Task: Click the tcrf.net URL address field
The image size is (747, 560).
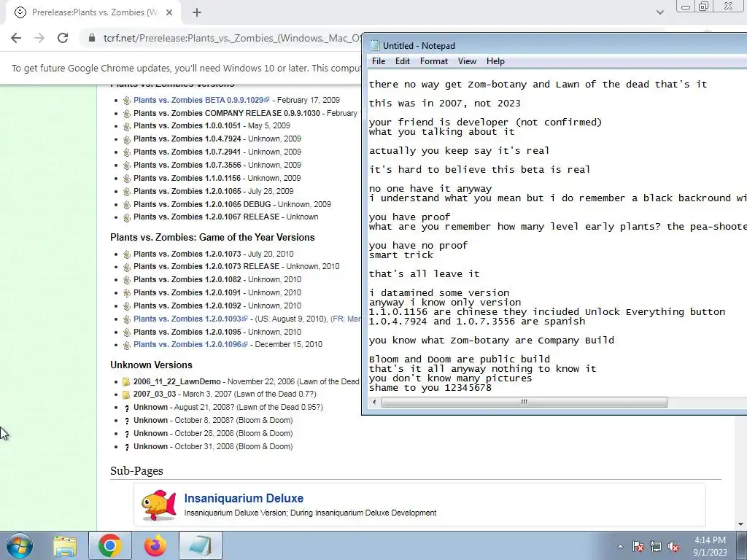Action: pos(233,38)
